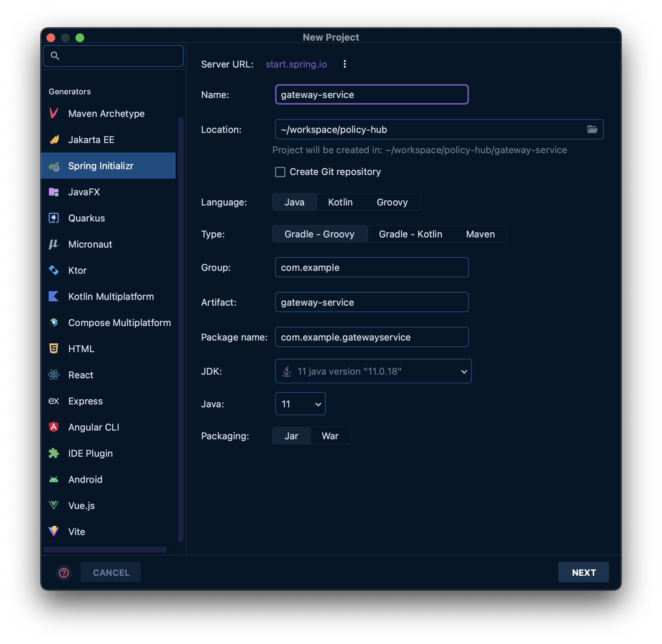Select the IDE Plugin generator label
662x644 pixels.
pos(90,453)
